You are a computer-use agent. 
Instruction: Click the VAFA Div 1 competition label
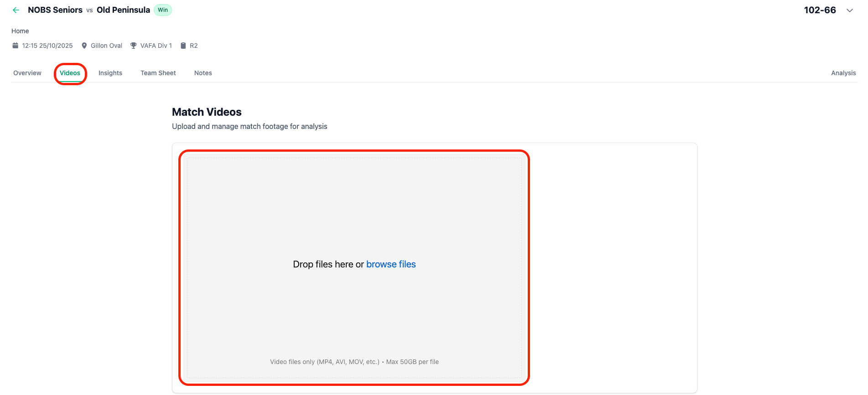click(x=156, y=46)
